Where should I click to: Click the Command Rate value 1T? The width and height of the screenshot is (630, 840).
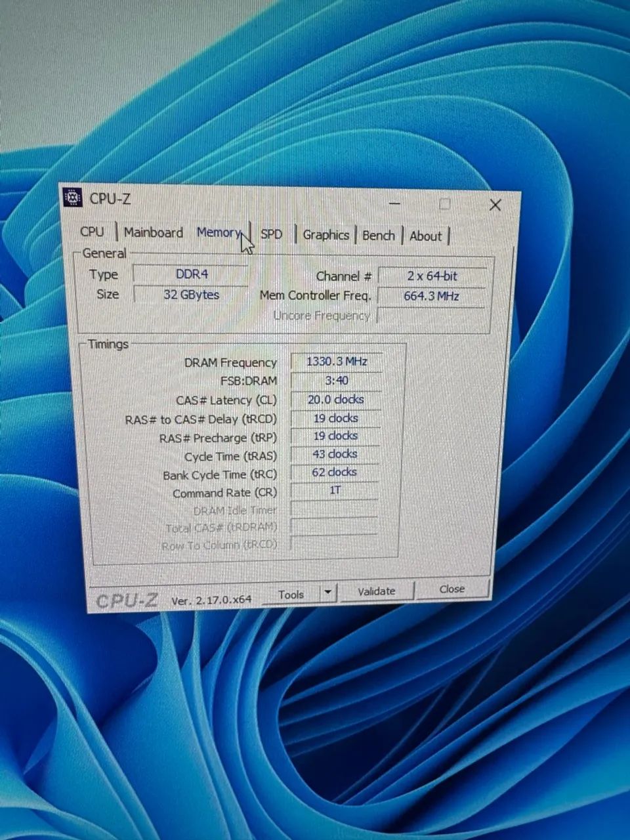pyautogui.click(x=335, y=490)
